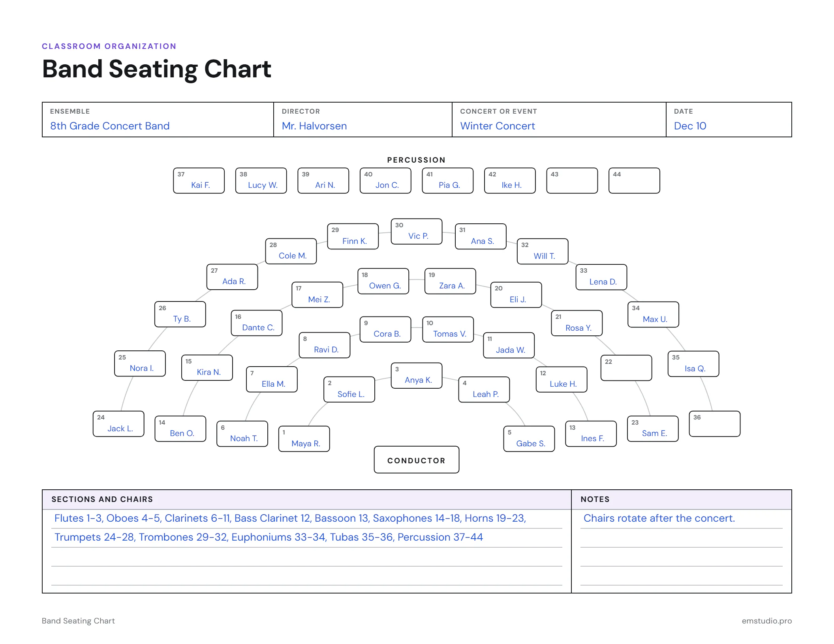The height and width of the screenshot is (644, 834).
Task: Select seat 33 Lena D.
Action: pos(601,277)
